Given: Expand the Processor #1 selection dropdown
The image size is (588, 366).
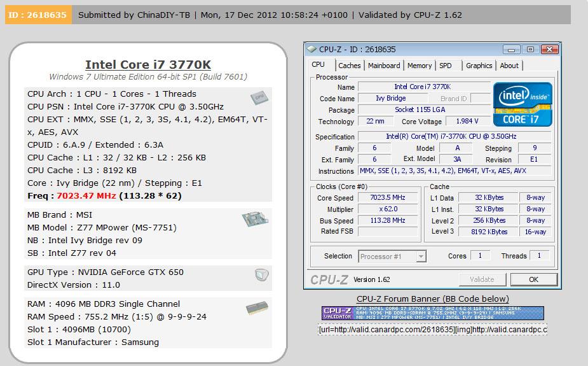Looking at the screenshot, I should (421, 257).
